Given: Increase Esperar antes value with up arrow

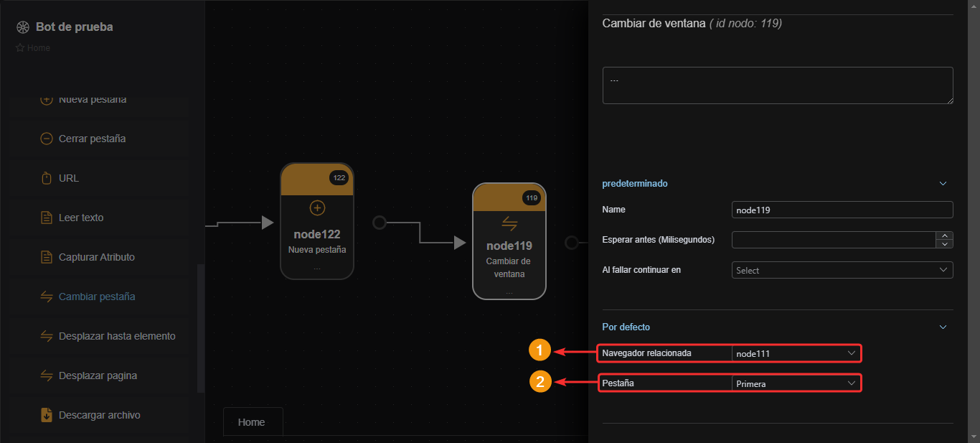Looking at the screenshot, I should click(x=946, y=236).
